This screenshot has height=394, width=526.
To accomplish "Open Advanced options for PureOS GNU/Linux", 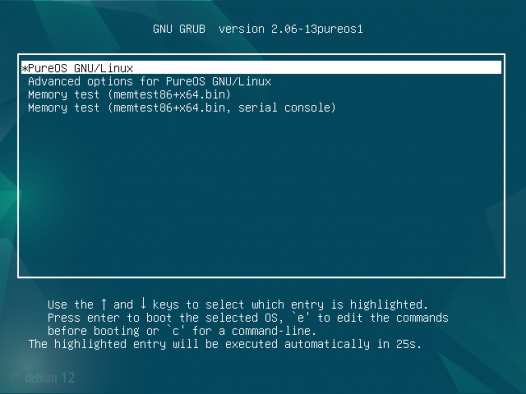I will coord(150,81).
